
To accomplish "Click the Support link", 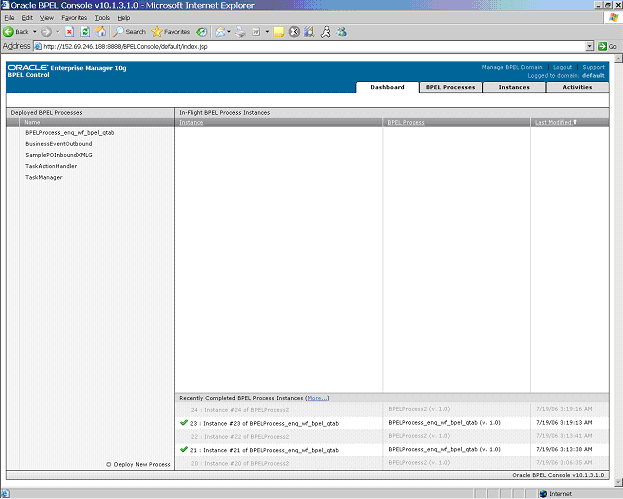I will (593, 67).
